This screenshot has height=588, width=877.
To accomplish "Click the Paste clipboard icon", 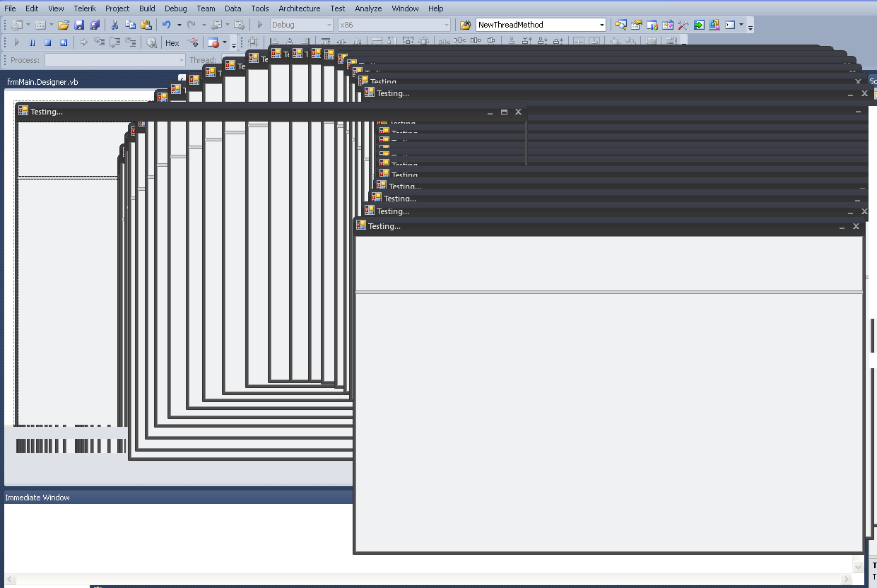I will [146, 25].
